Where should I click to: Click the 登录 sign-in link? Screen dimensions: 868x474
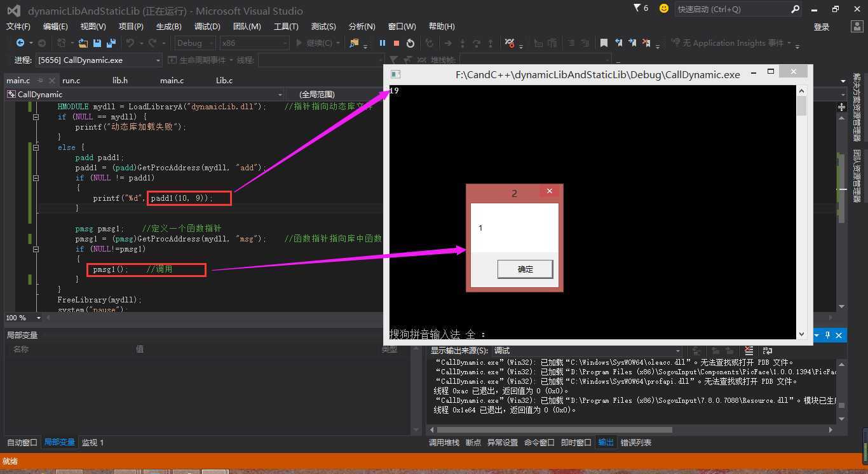point(822,27)
